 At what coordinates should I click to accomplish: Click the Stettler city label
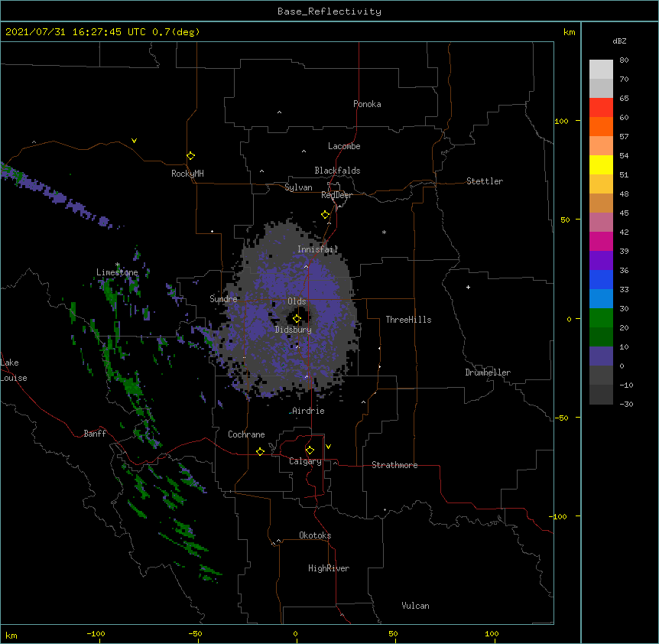[485, 181]
